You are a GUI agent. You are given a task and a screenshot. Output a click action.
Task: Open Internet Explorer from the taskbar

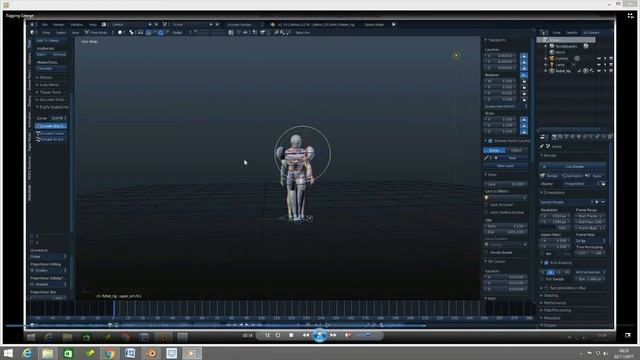coord(27,353)
